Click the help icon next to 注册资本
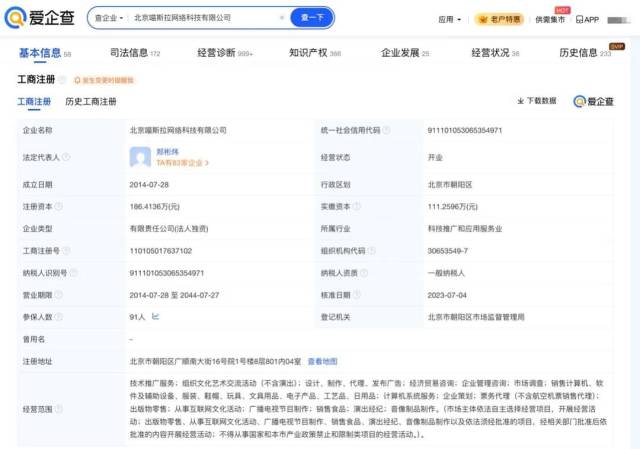 [58, 207]
